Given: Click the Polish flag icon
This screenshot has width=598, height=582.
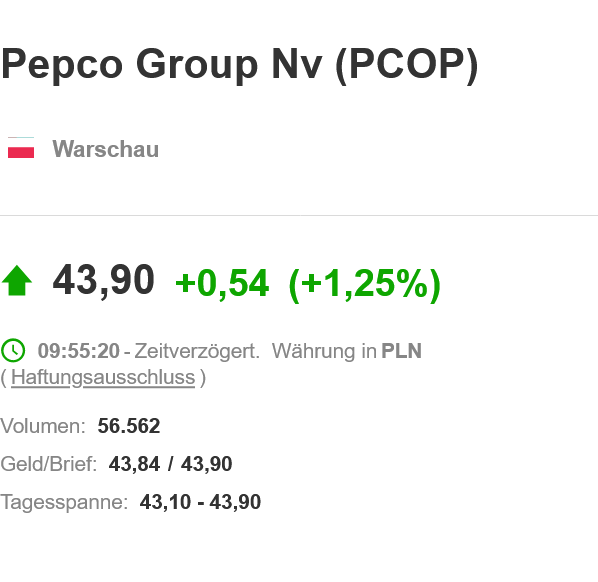Looking at the screenshot, I should click(x=21, y=147).
